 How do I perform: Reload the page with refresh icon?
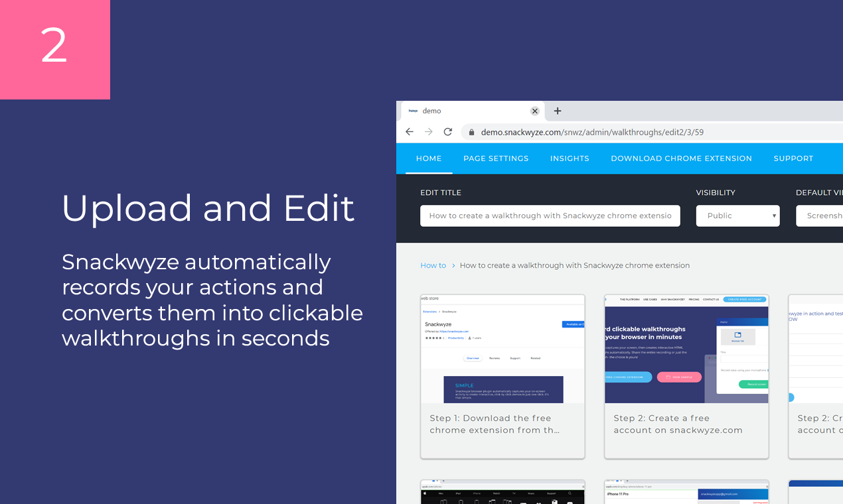click(x=448, y=132)
